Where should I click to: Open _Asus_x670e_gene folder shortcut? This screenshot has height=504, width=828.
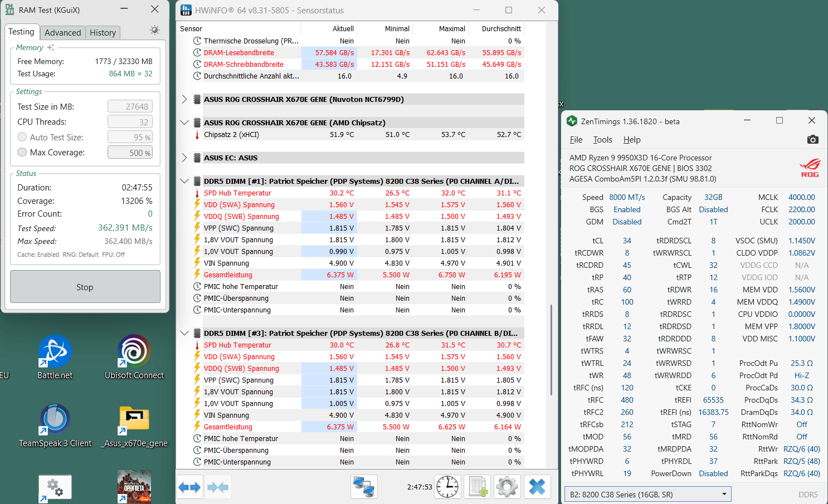click(134, 426)
